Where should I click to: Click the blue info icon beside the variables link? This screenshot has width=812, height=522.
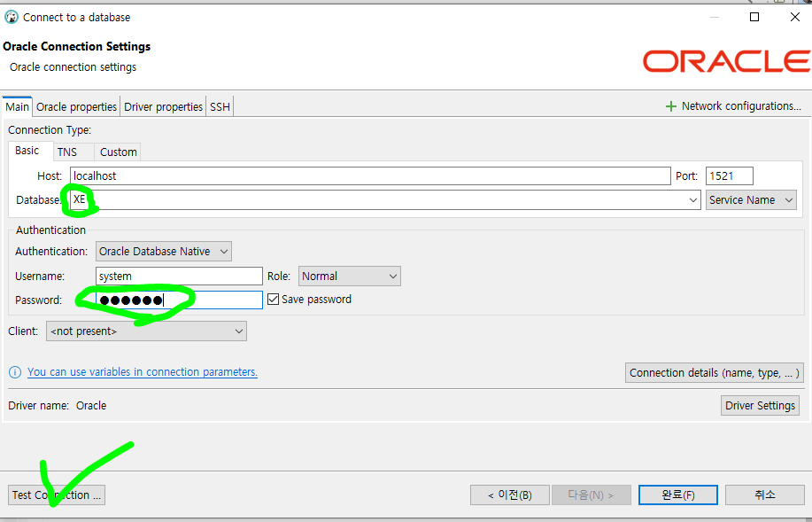point(15,372)
